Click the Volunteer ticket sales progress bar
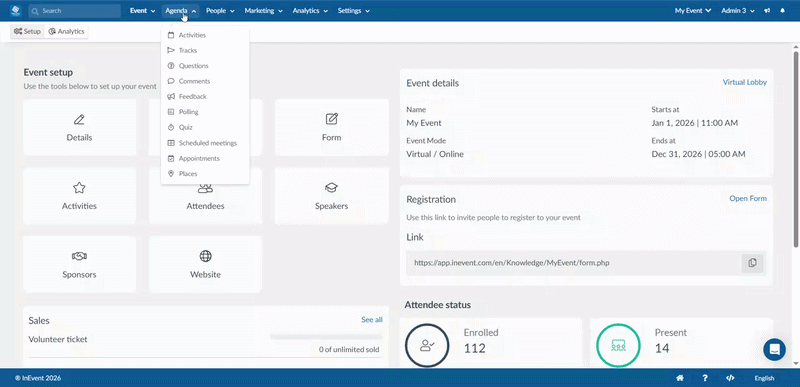 326,337
